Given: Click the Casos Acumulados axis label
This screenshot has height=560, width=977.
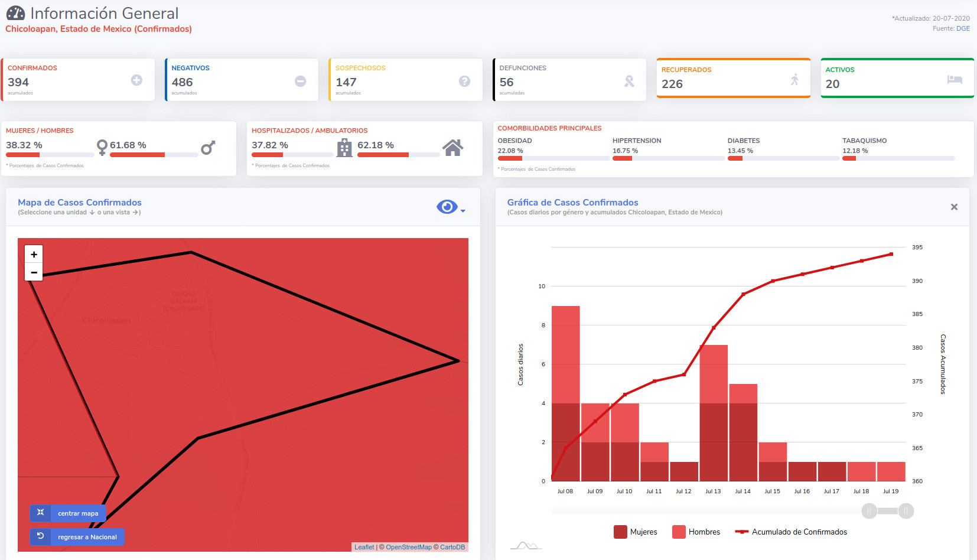Looking at the screenshot, I should 943,364.
